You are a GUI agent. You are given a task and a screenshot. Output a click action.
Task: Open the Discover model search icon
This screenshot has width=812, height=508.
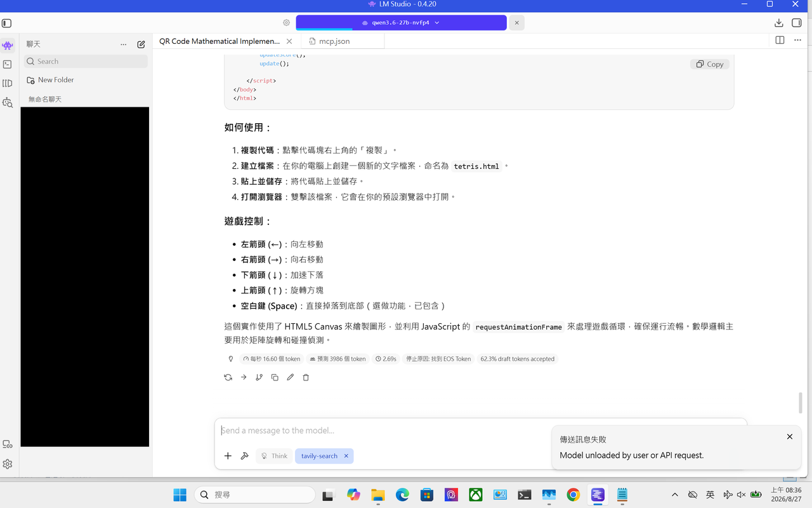pyautogui.click(x=8, y=102)
